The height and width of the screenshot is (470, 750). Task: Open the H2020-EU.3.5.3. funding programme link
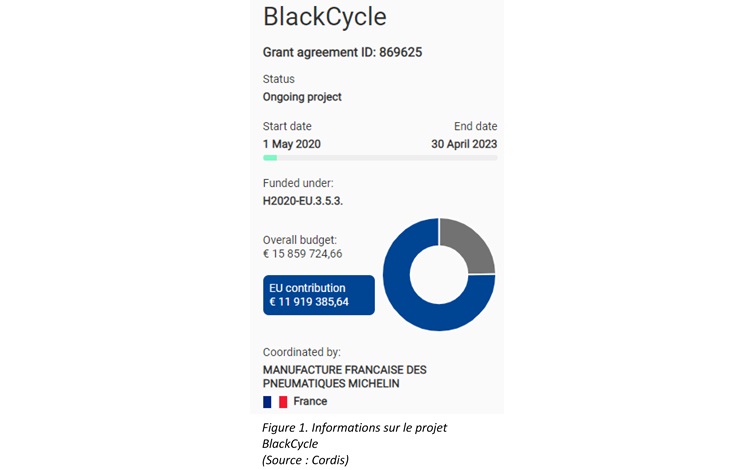point(303,201)
